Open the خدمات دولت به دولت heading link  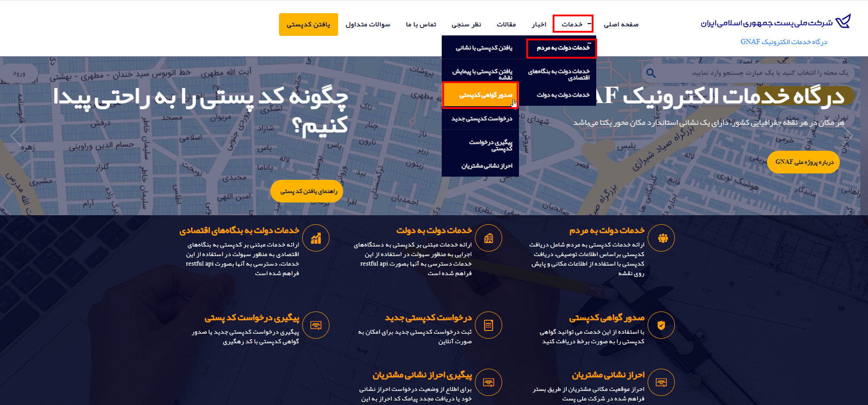point(434,231)
